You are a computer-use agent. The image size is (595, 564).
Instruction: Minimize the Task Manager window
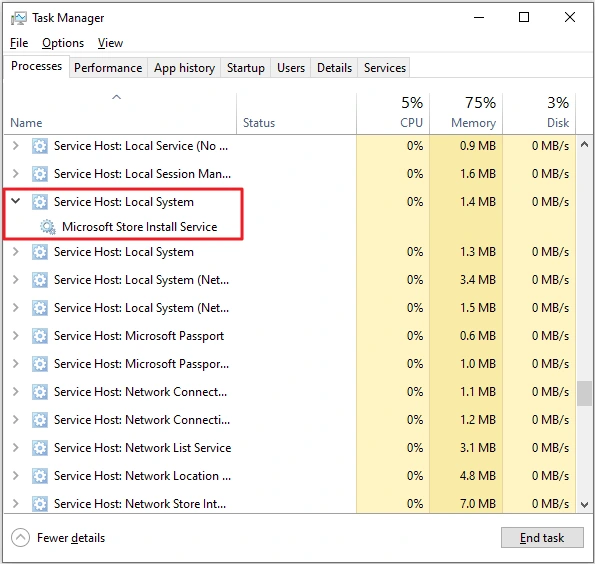479,17
